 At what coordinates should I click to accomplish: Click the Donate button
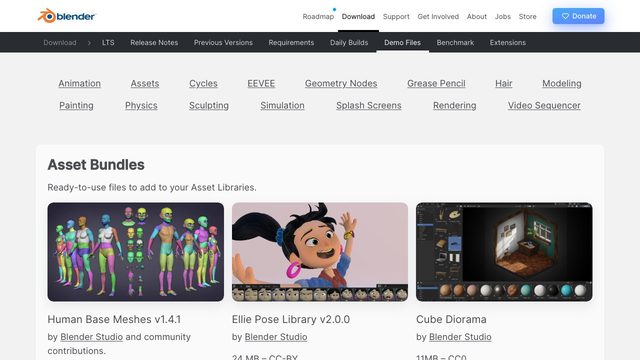tap(578, 16)
